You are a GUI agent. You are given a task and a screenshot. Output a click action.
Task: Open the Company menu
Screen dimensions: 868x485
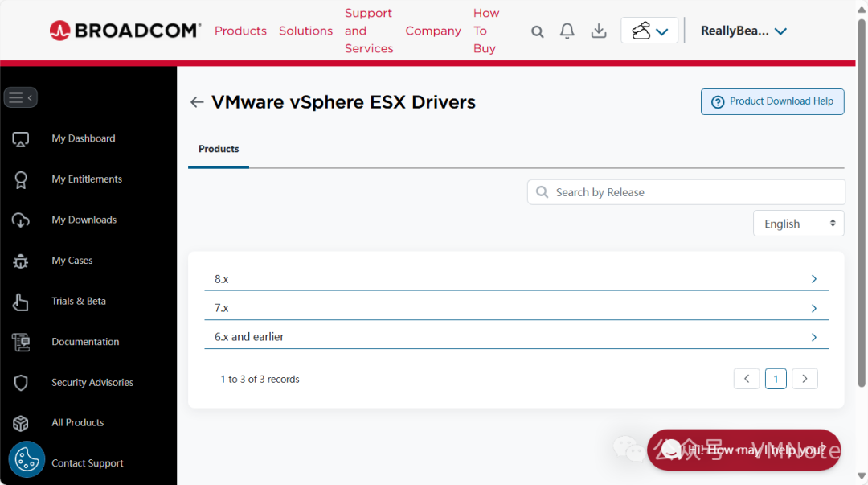coord(433,31)
